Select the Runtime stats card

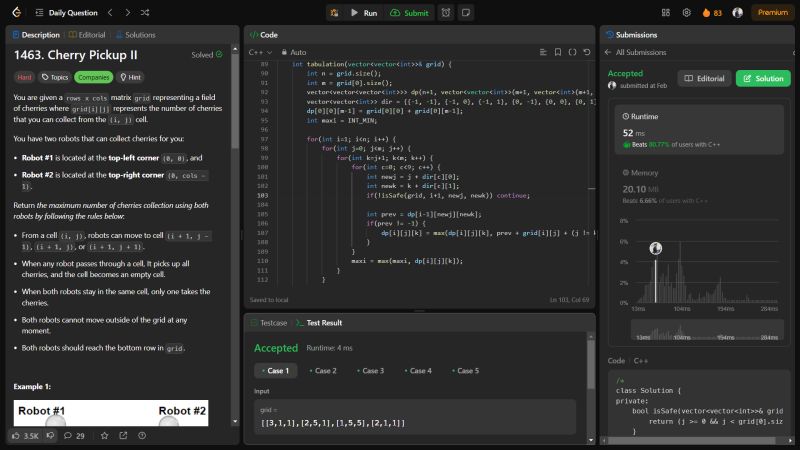(x=699, y=130)
